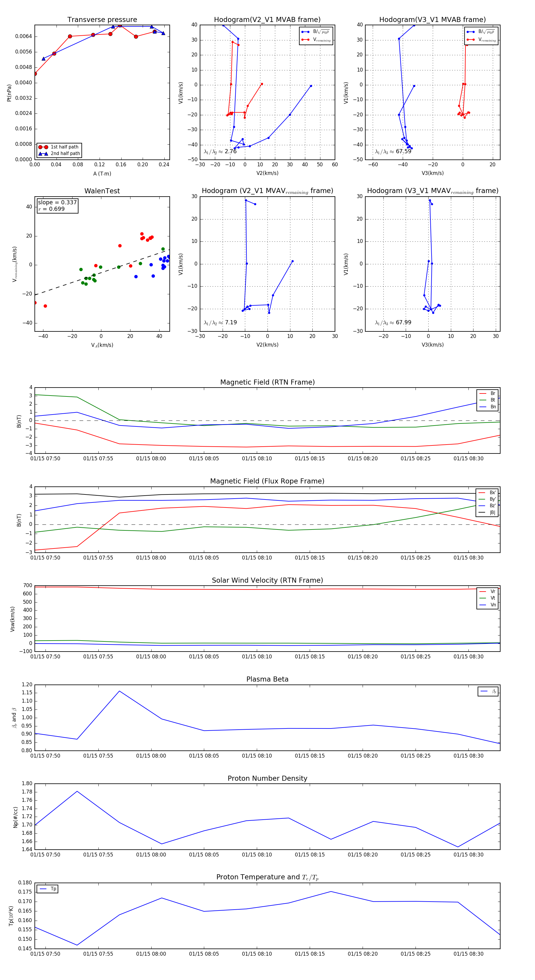Click 'Magnetic Field (RTN Frame)' title
Viewport: 535px width, 980px height.
[267, 382]
